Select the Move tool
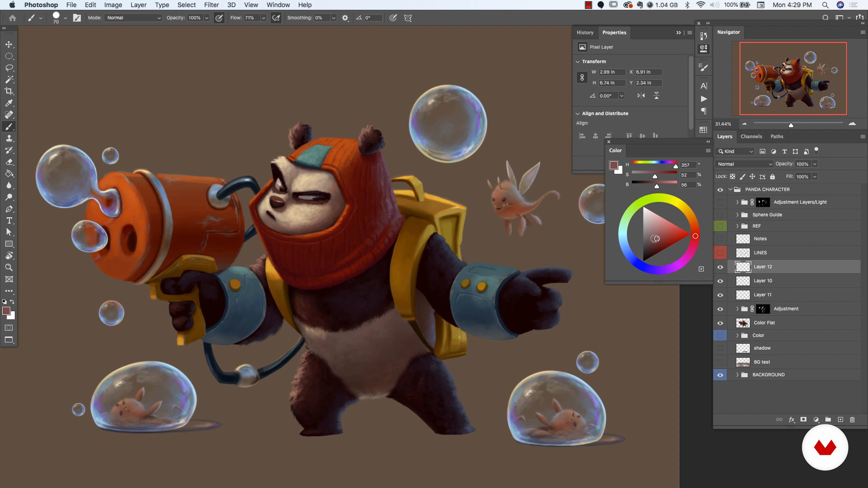The width and height of the screenshot is (868, 488). click(9, 45)
